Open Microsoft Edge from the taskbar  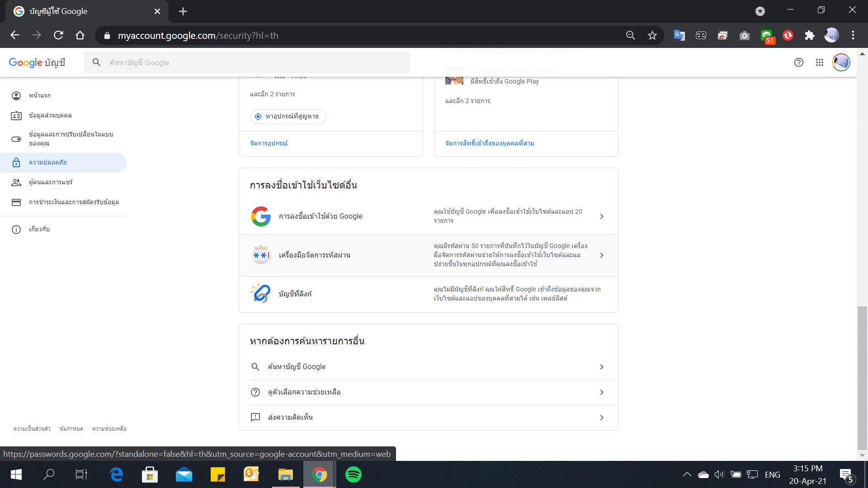(x=116, y=474)
